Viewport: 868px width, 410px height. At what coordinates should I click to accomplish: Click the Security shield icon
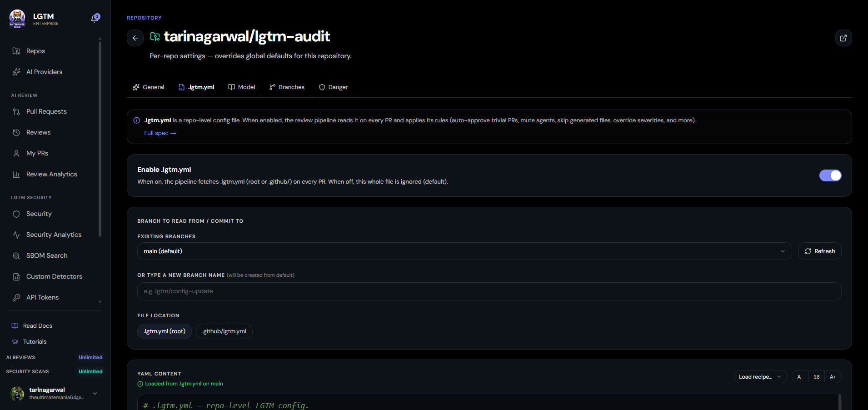pos(16,214)
